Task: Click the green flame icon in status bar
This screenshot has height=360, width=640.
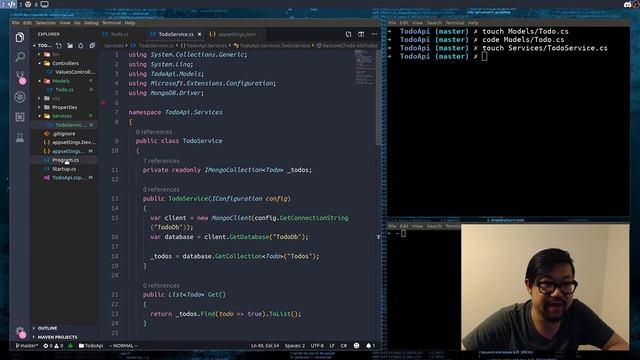Action: point(70,346)
